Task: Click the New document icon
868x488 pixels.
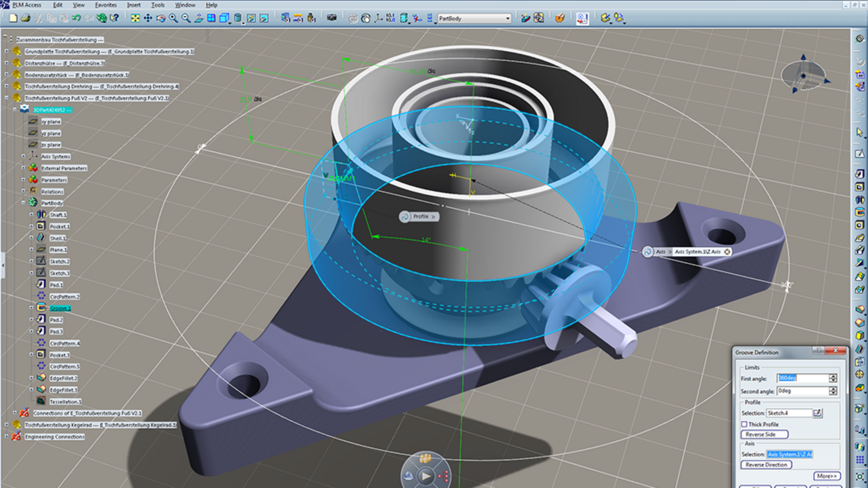Action: click(13, 18)
